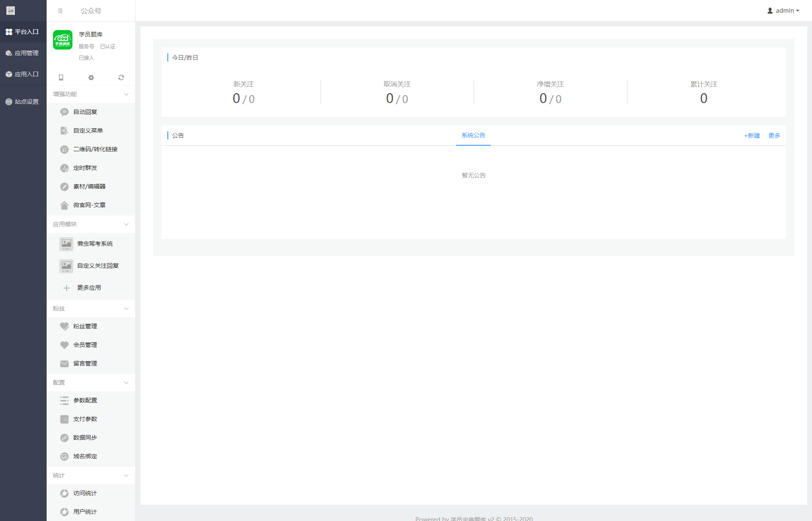This screenshot has height=521, width=812.
Task: Click the plus icon for 更多应用
Action: (x=67, y=288)
